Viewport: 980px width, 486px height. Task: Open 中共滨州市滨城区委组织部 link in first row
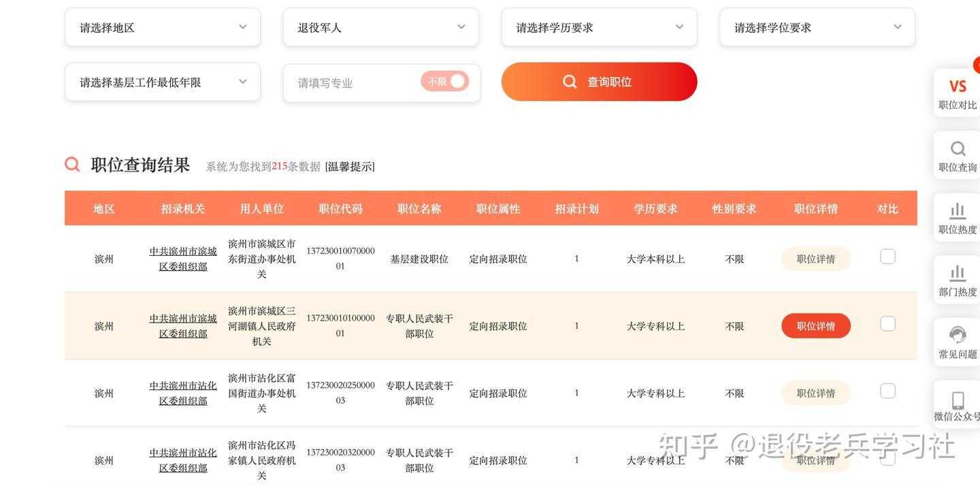[183, 259]
